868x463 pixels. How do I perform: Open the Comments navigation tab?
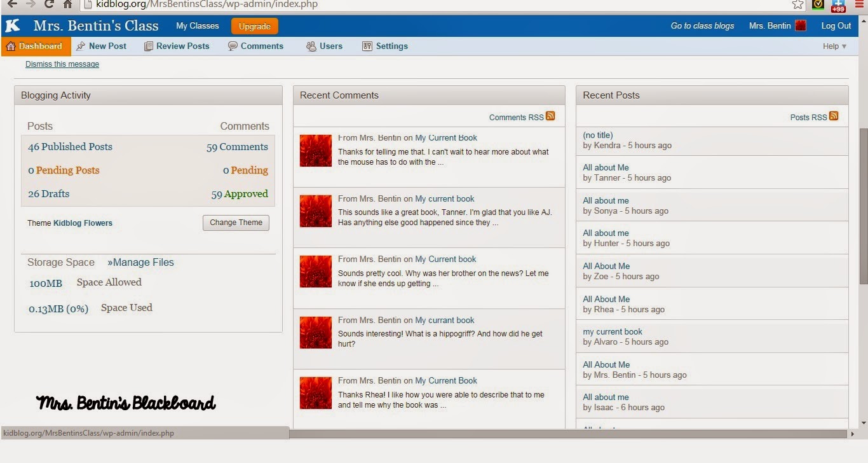pos(256,46)
